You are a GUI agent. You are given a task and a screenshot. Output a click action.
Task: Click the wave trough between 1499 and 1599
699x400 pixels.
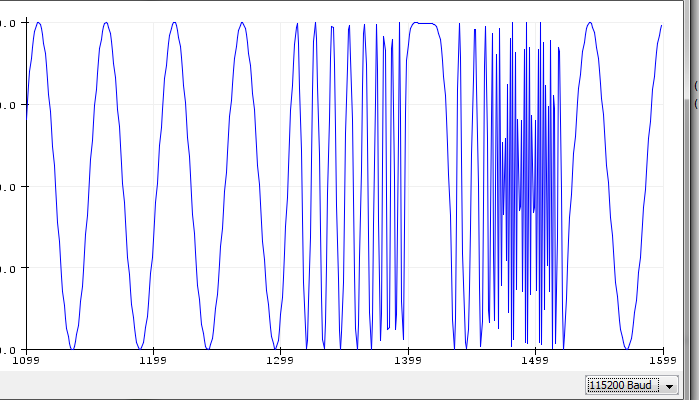[x=626, y=346]
